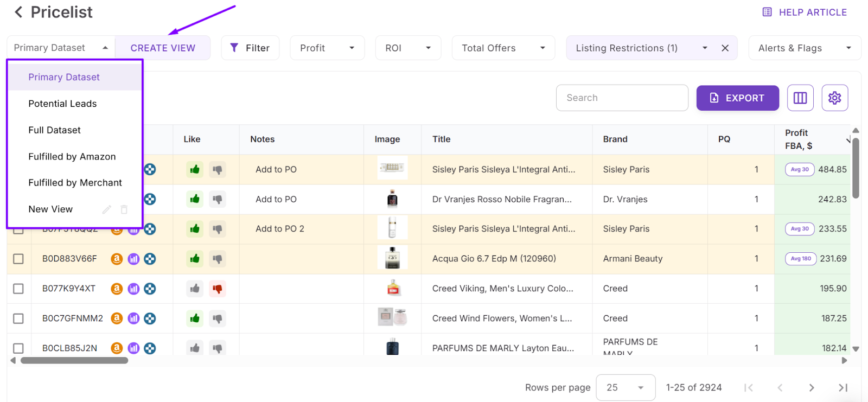Viewport: 868px width, 402px height.
Task: Open Rows per page dropdown
Action: point(625,387)
